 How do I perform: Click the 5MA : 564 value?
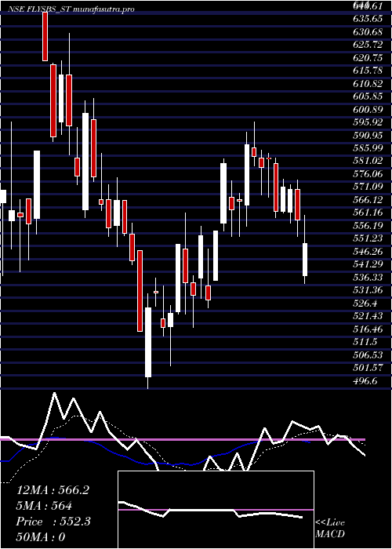coord(44,507)
